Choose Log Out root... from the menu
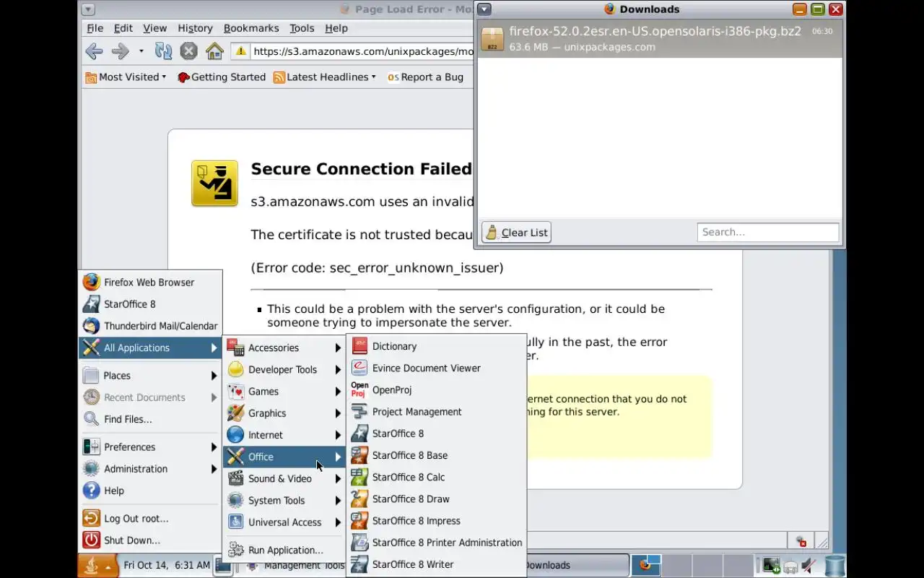The width and height of the screenshot is (924, 578). (x=150, y=519)
